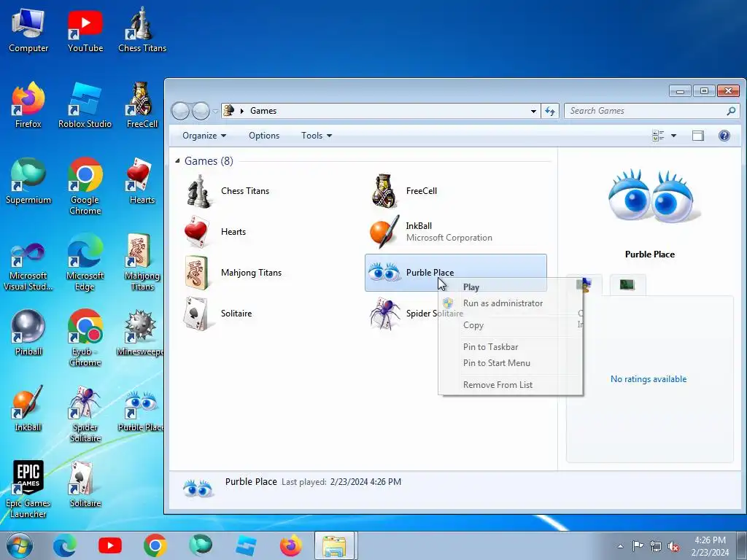
Task: Click the Epic Games Launcher desktop shortcut
Action: point(28,489)
